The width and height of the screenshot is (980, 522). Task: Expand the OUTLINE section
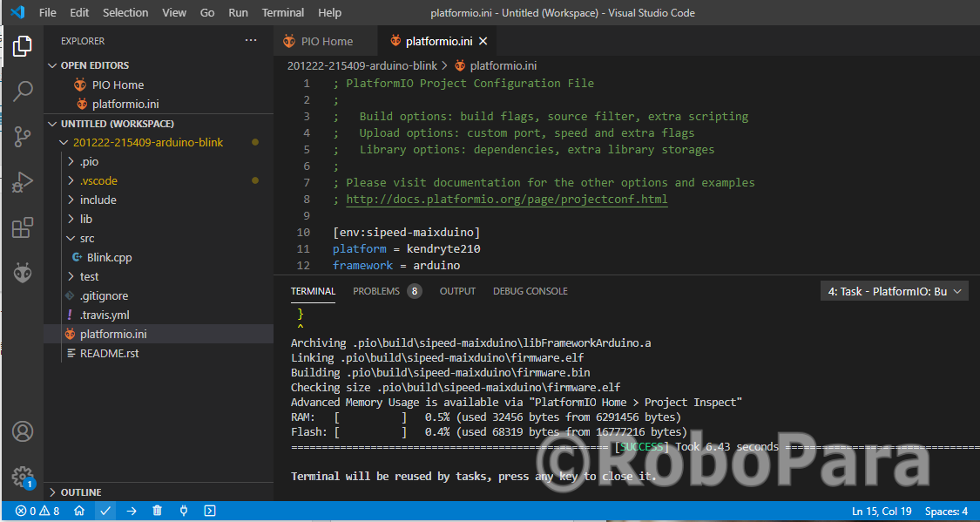pos(81,492)
